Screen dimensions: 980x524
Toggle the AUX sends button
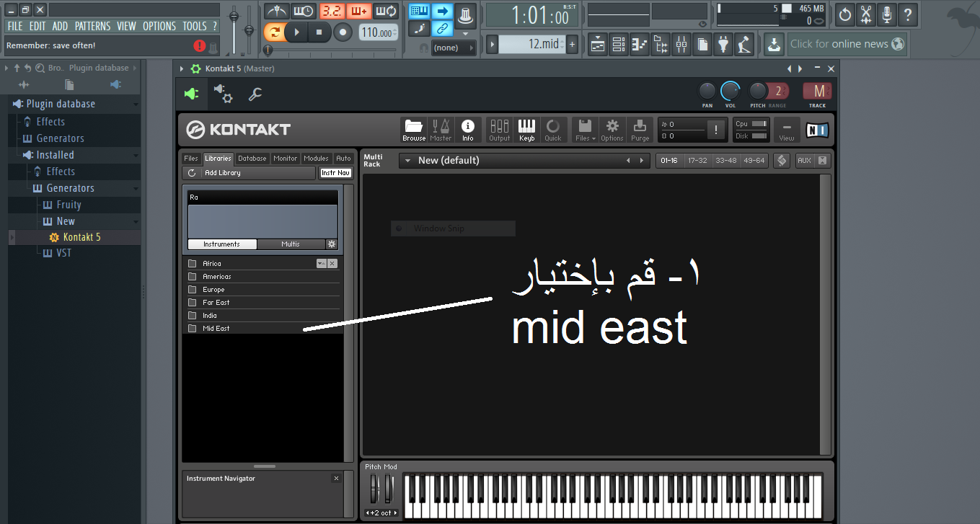pyautogui.click(x=803, y=160)
